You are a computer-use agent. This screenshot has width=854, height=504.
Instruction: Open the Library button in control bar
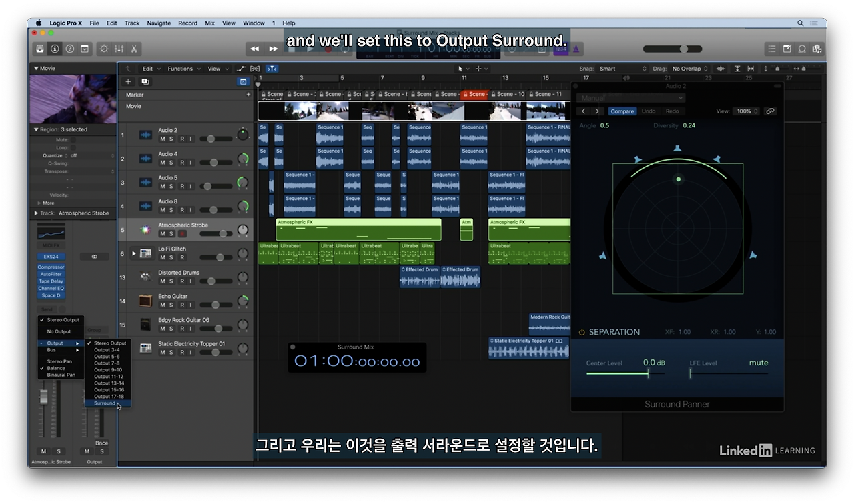pyautogui.click(x=40, y=49)
